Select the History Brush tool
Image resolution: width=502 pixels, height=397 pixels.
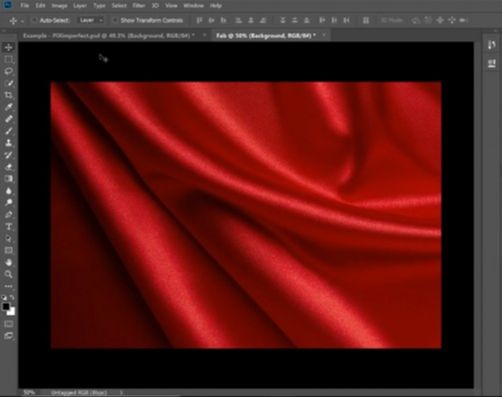tap(9, 155)
